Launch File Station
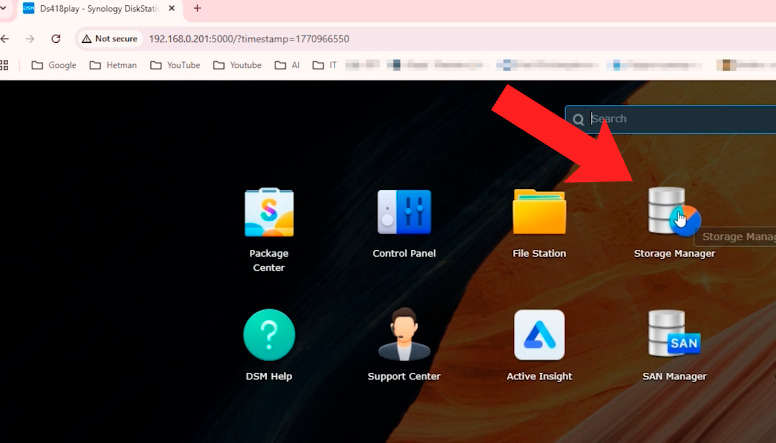This screenshot has height=443, width=776. 539,212
